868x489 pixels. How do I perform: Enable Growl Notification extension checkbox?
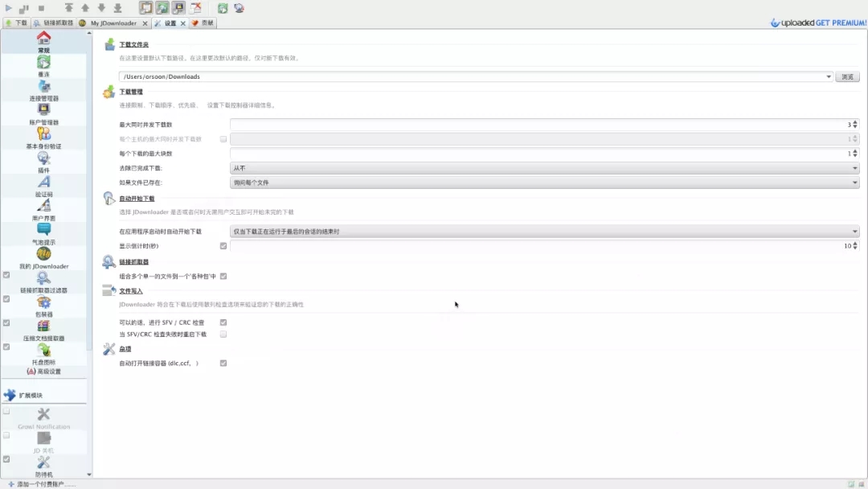6,412
